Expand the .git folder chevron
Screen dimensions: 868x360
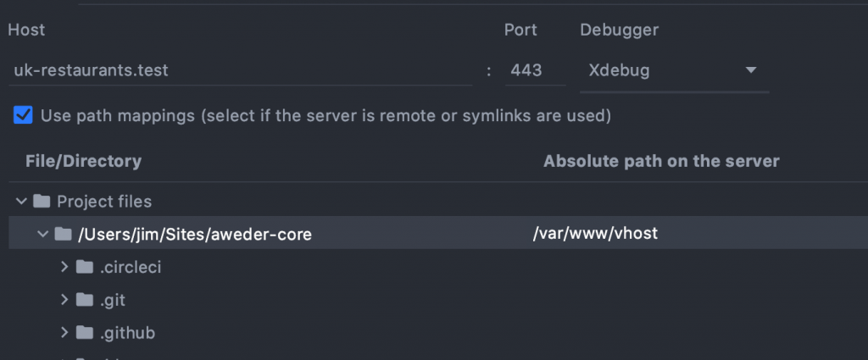click(x=64, y=300)
